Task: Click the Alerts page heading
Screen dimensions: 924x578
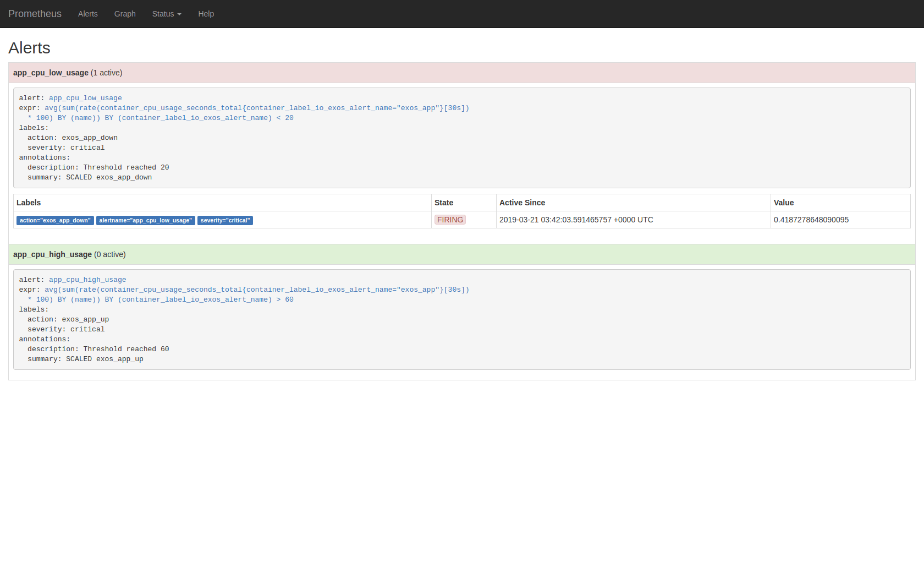Action: tap(29, 48)
